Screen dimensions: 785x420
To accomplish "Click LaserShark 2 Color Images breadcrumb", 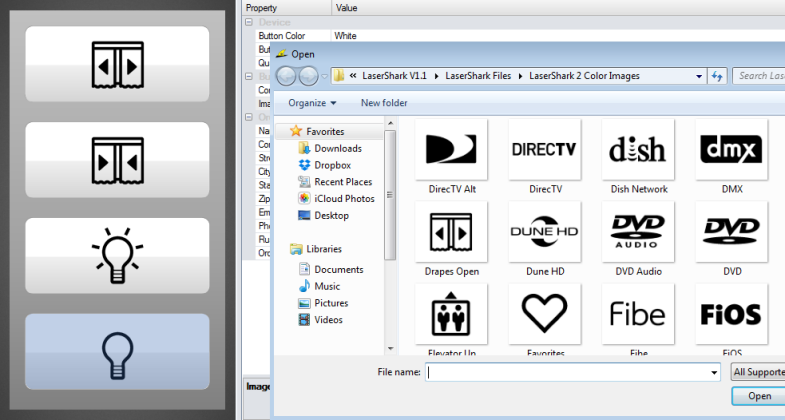I will coord(584,76).
